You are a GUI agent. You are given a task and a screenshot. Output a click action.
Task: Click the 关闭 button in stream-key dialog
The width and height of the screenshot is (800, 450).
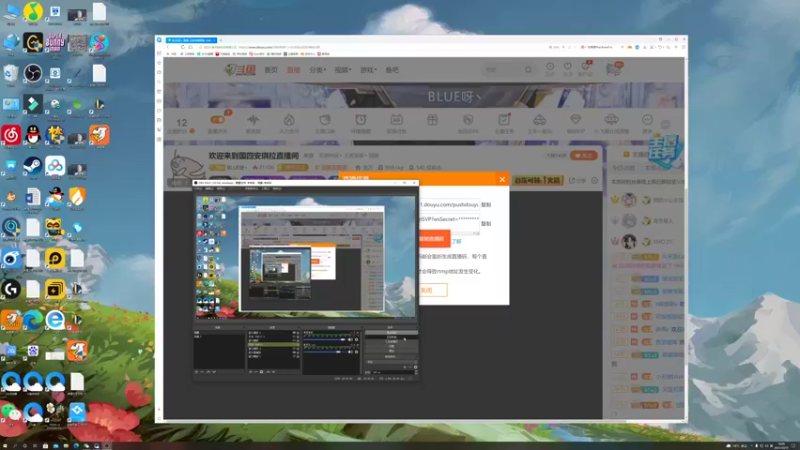pos(433,290)
